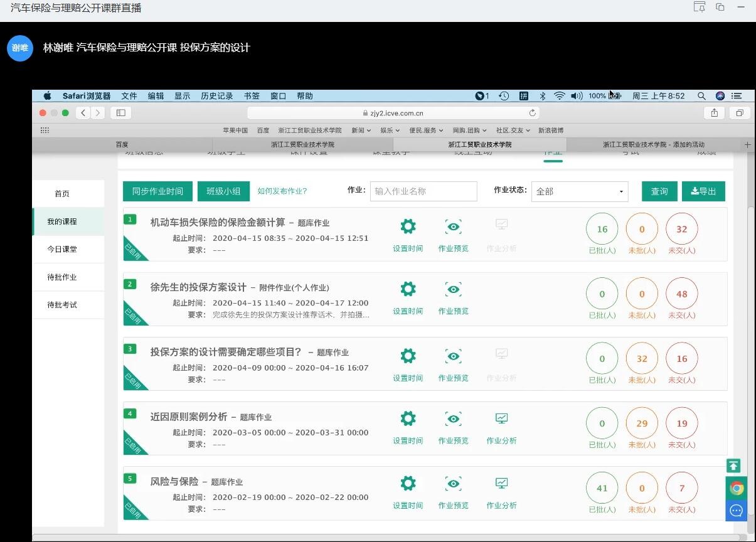This screenshot has height=542, width=756.
Task: Click the 输入作业名称 search field
Action: [423, 191]
